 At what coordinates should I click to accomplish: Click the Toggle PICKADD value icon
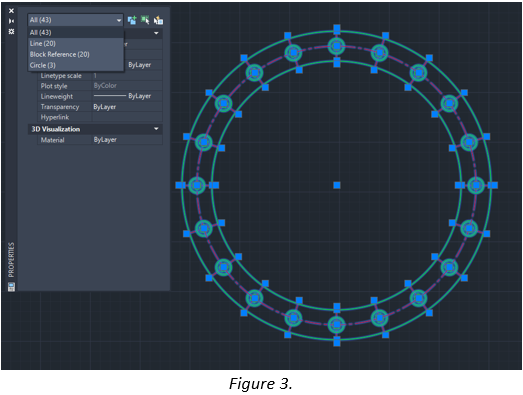pyautogui.click(x=132, y=20)
